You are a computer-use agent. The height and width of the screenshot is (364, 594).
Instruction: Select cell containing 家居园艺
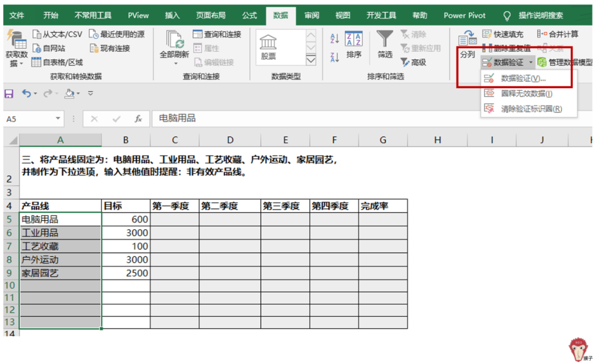[61, 273]
